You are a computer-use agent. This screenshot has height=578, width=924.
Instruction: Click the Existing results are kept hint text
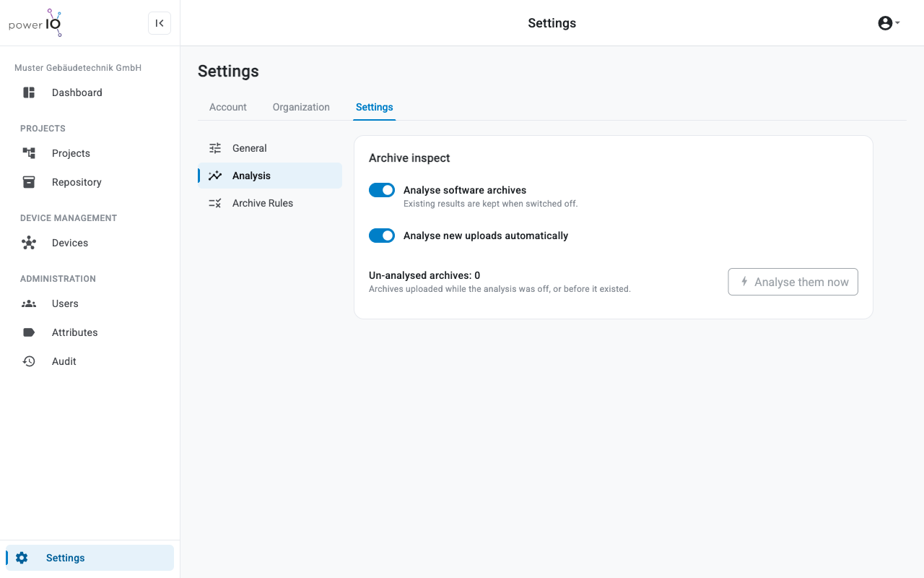click(x=491, y=204)
